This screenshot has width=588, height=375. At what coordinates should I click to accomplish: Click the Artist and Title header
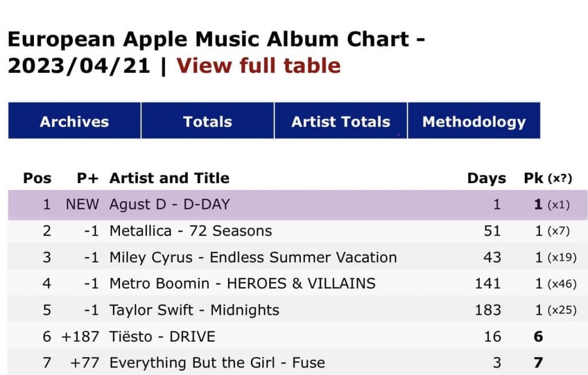(x=169, y=178)
